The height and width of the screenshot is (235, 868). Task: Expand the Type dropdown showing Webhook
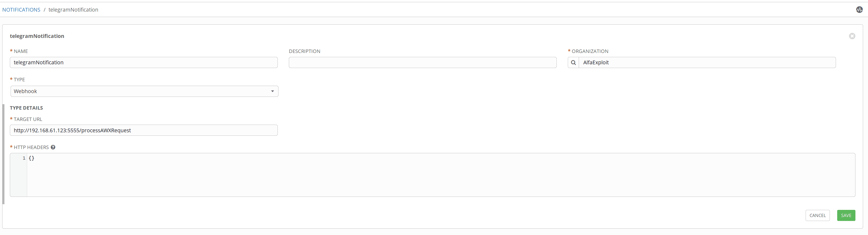point(144,91)
